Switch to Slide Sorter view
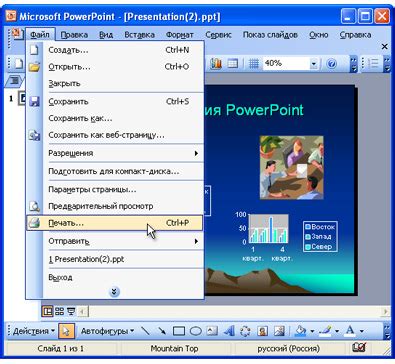This screenshot has height=364, width=395. [x=59, y=311]
